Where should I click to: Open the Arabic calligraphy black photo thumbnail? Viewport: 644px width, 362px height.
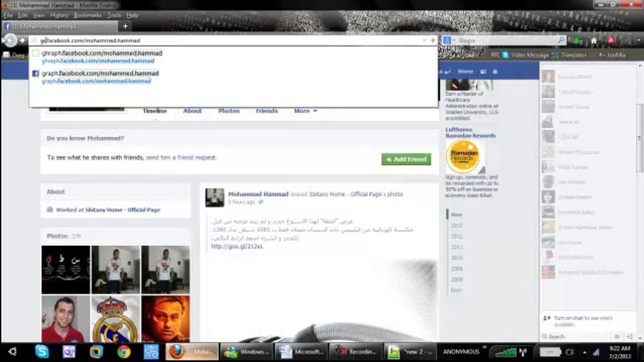pos(65,269)
